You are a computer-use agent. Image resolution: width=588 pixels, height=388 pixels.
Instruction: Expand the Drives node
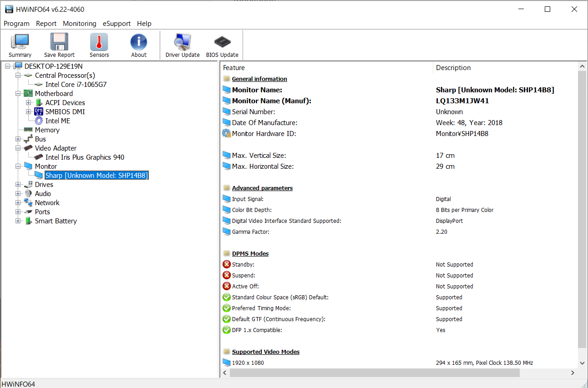(x=18, y=185)
